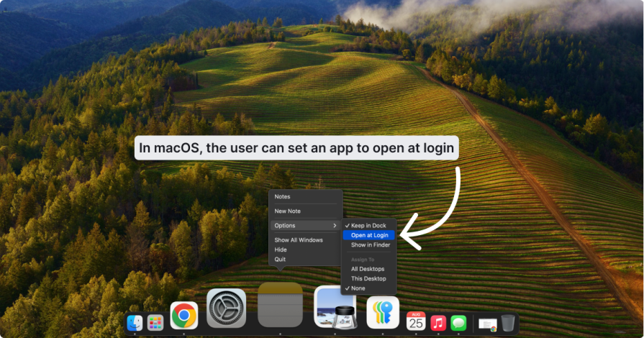Expand the Options submenu
This screenshot has width=644, height=338.
tap(305, 226)
